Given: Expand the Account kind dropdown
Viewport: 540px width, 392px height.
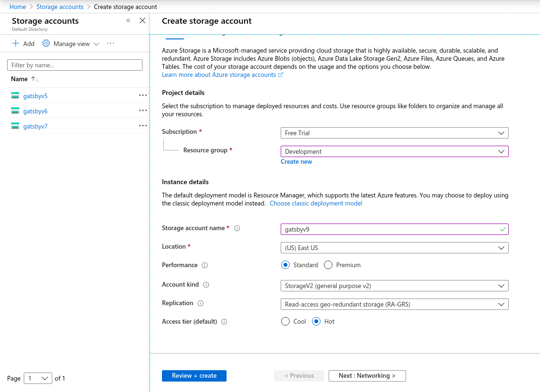Looking at the screenshot, I should [x=394, y=286].
